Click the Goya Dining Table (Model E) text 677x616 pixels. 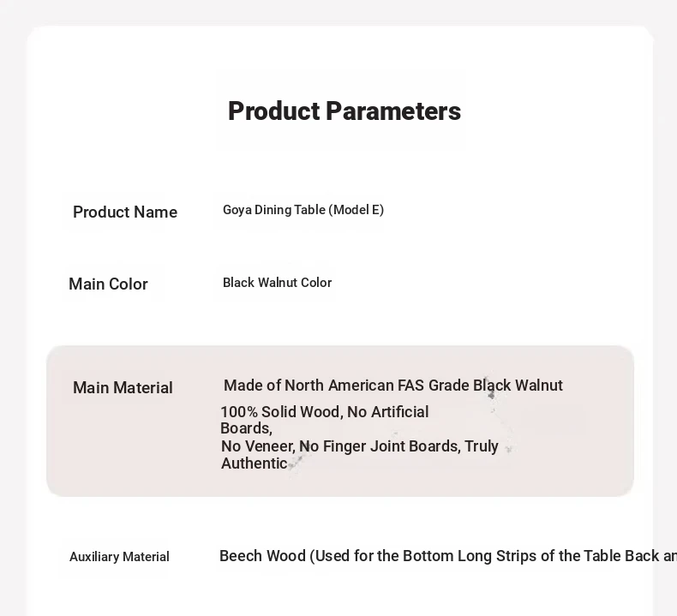point(303,210)
